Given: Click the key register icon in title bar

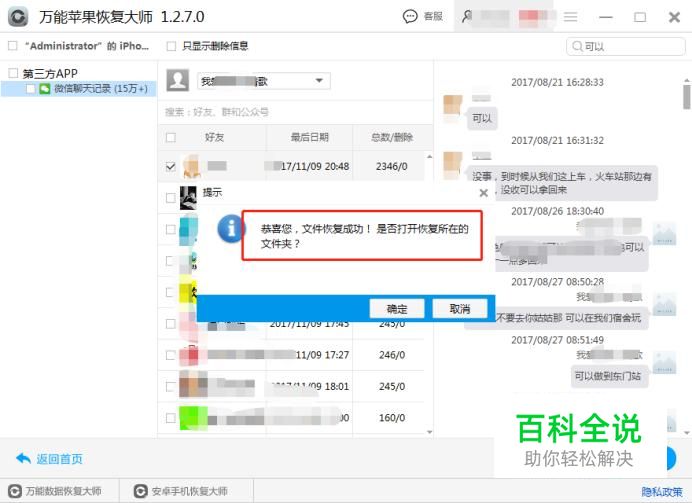Looking at the screenshot, I should pyautogui.click(x=467, y=16).
